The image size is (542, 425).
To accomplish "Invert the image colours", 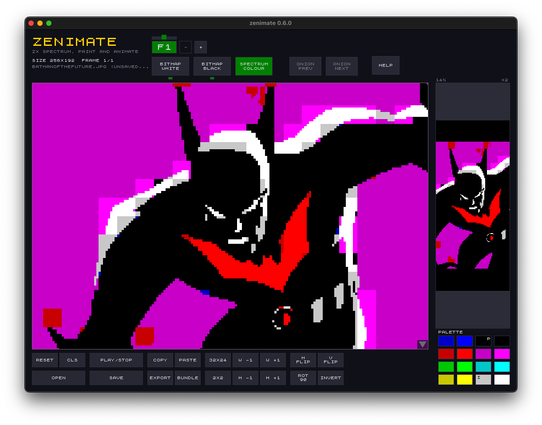I will 331,378.
